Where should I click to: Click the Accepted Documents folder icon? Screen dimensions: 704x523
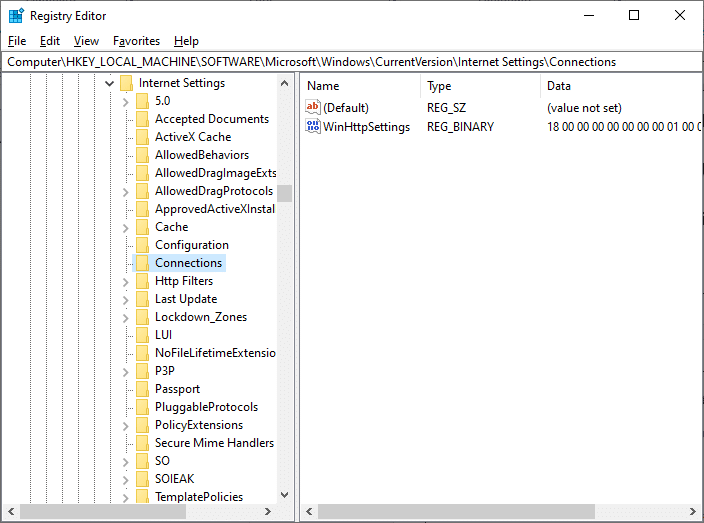point(142,119)
